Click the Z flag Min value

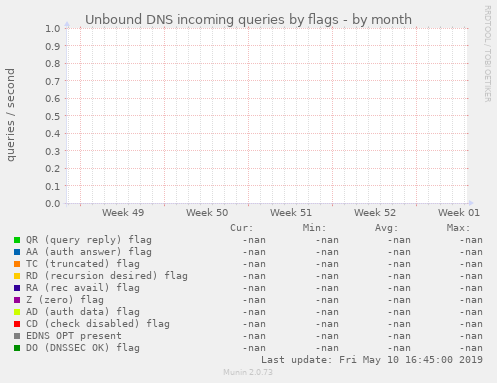[x=327, y=300]
